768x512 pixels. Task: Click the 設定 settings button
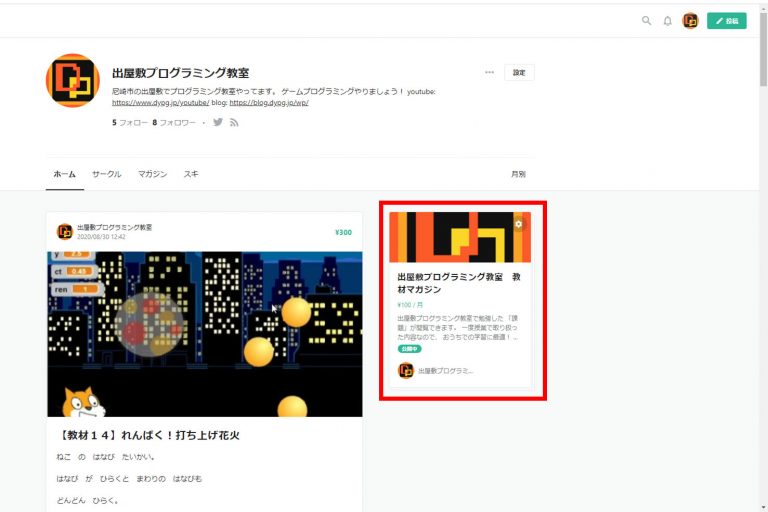click(519, 73)
